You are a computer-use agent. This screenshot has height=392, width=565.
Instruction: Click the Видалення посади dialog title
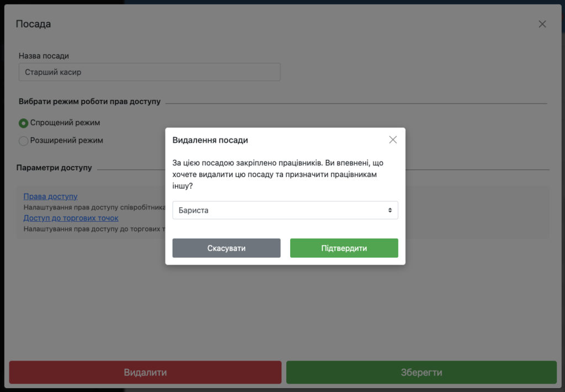pyautogui.click(x=210, y=140)
